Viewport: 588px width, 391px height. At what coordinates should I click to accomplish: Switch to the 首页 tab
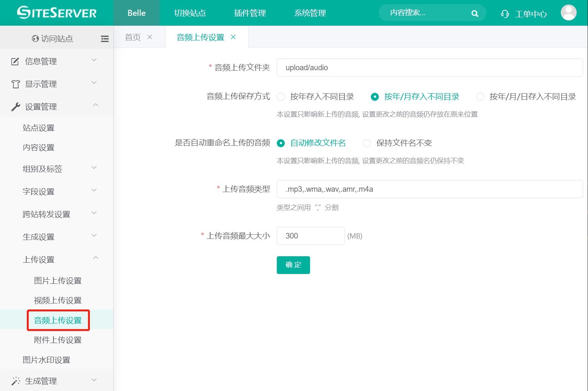tap(132, 37)
